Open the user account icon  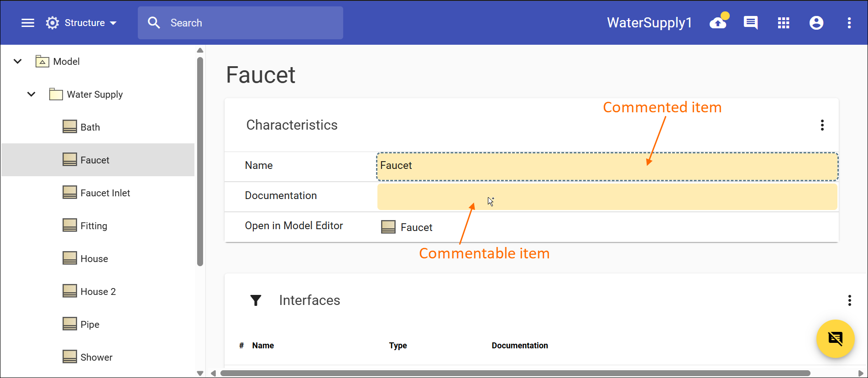point(816,23)
